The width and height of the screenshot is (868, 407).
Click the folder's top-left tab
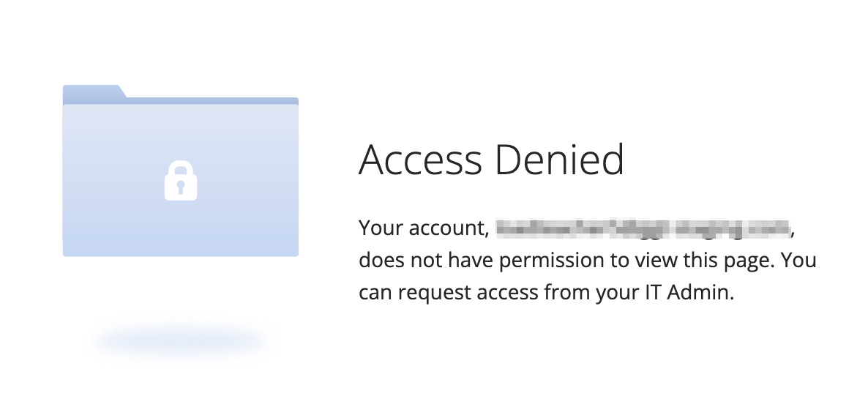tap(93, 92)
